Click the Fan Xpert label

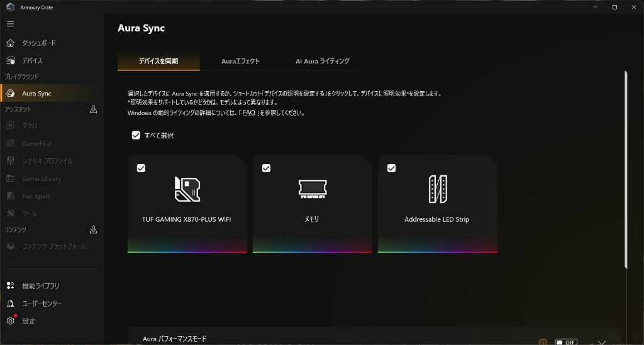click(x=36, y=196)
